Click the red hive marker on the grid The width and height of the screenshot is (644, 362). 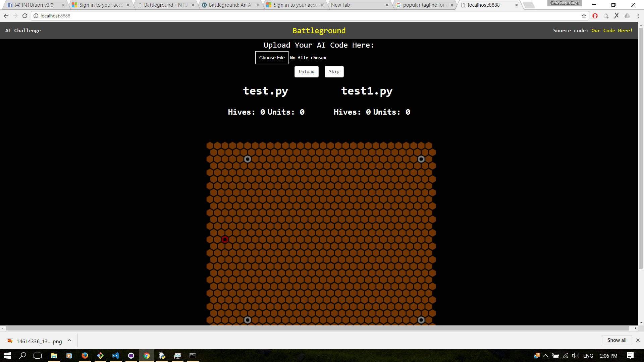coord(225,240)
